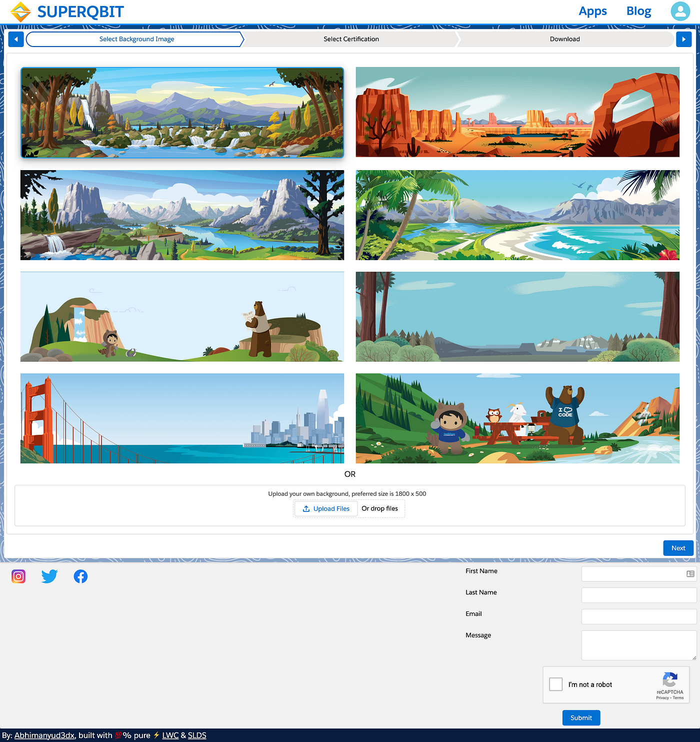Open reCAPTCHA Terms link
The width and height of the screenshot is (700, 742).
coord(678,698)
